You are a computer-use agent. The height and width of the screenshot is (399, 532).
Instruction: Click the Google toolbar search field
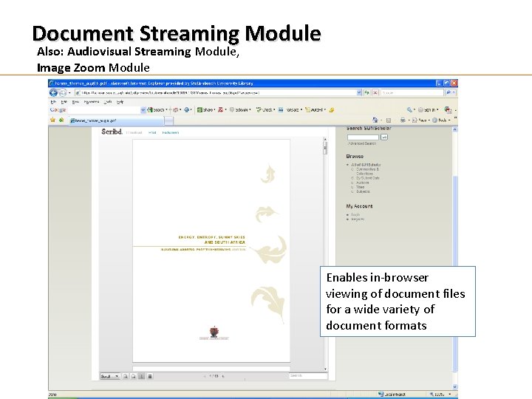pyautogui.click(x=104, y=110)
